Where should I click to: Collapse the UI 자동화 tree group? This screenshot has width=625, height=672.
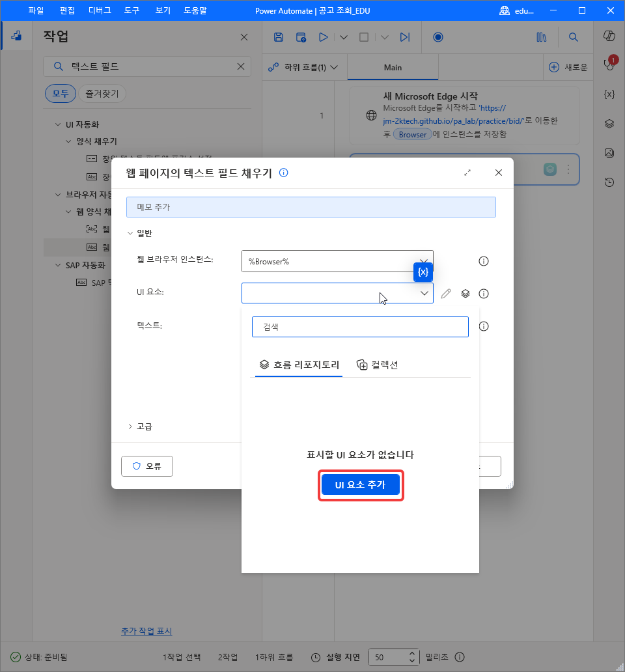(58, 125)
